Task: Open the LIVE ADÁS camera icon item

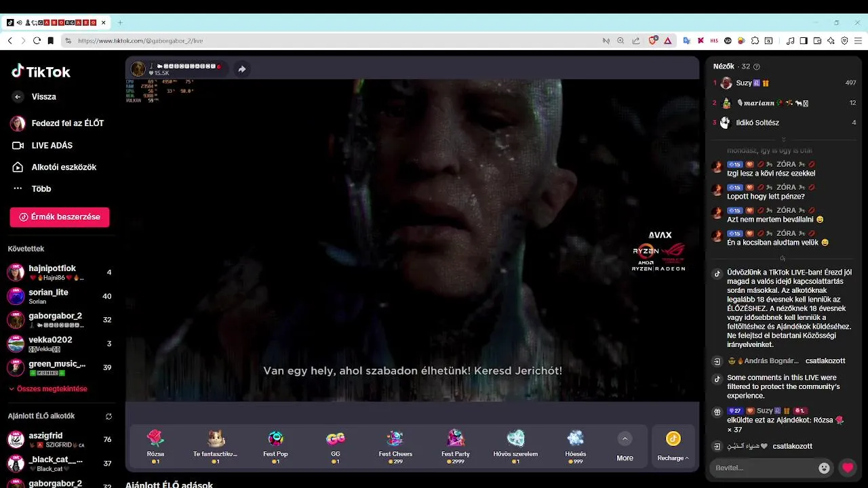Action: pos(42,145)
